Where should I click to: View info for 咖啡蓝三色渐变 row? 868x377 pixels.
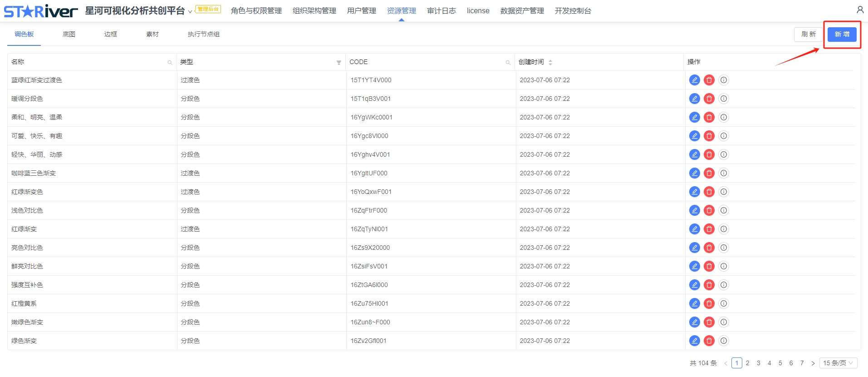pos(724,173)
